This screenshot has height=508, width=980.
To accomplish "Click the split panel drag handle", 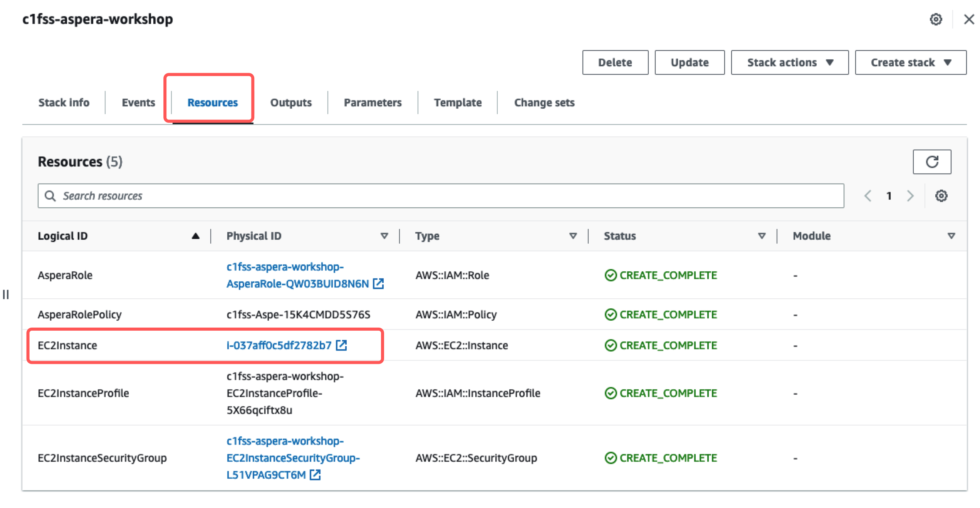I will tap(6, 294).
